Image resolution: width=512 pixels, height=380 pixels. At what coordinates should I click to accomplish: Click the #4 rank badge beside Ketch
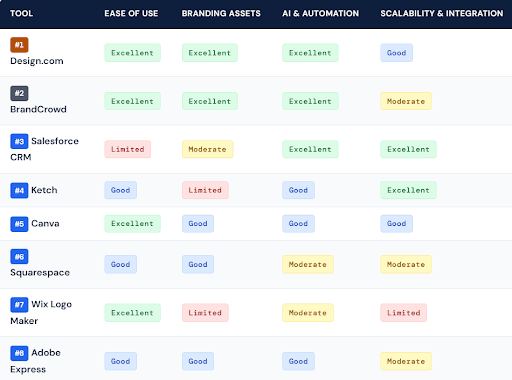pos(19,190)
